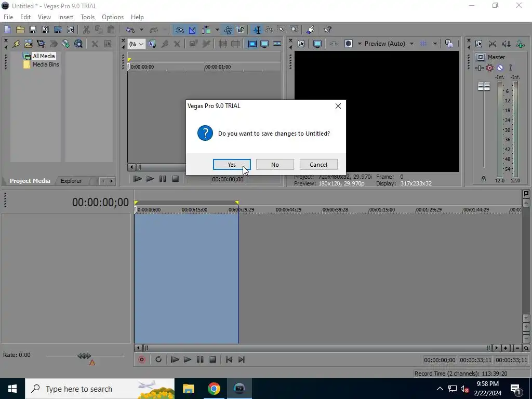Click the Capture Video camera icon
The image size is (532, 399).
click(41, 44)
